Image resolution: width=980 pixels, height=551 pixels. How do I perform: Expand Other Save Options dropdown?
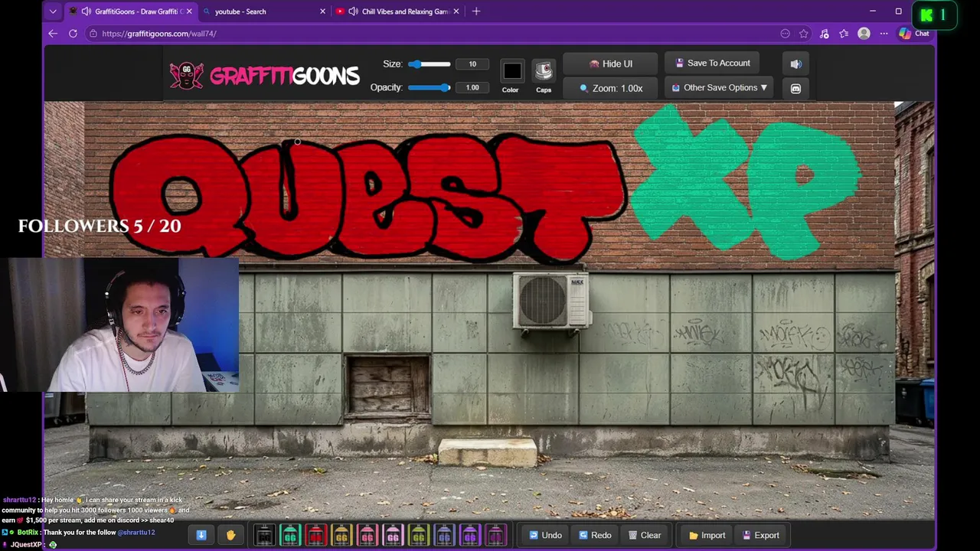[719, 88]
